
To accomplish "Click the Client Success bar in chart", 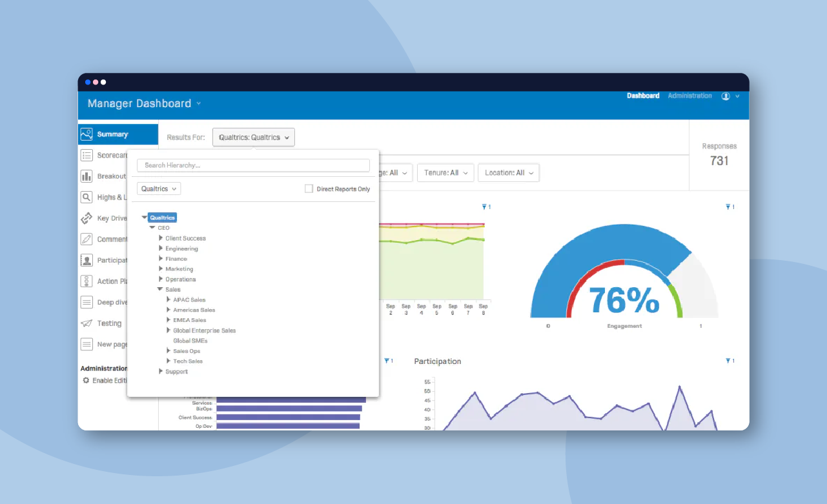I will tap(288, 418).
